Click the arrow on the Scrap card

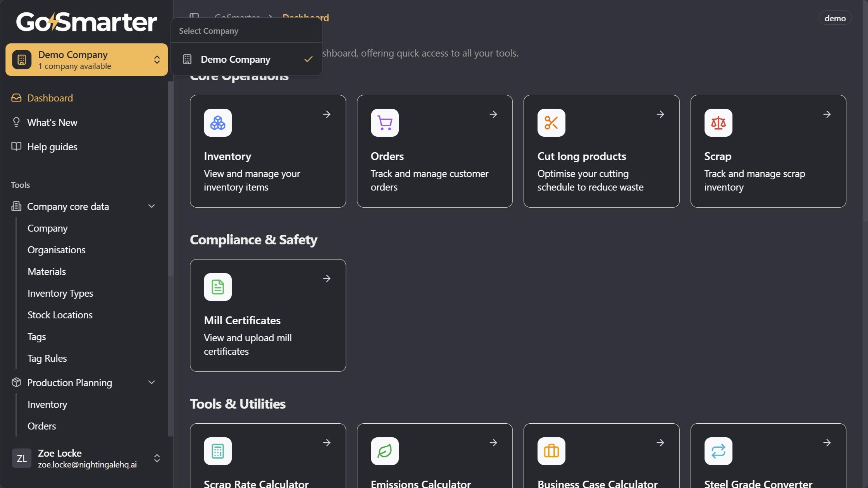[x=827, y=114]
